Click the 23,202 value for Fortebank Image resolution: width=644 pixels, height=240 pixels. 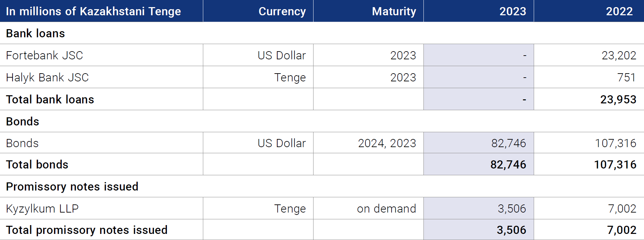[619, 55]
